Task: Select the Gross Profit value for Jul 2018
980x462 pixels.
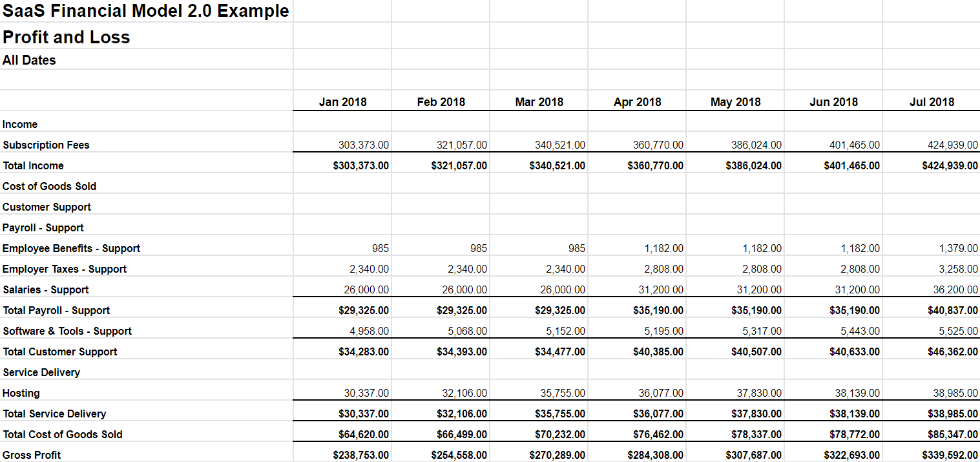Action: tap(950, 455)
